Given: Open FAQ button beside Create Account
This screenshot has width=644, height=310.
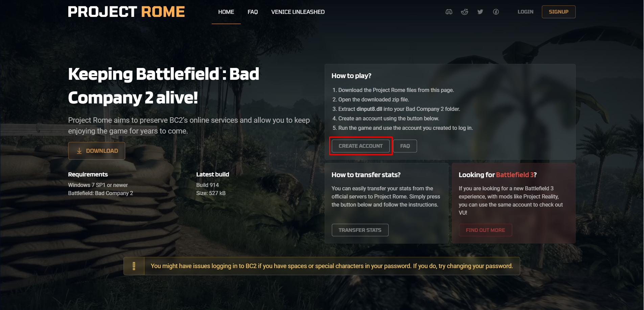Looking at the screenshot, I should click(405, 146).
